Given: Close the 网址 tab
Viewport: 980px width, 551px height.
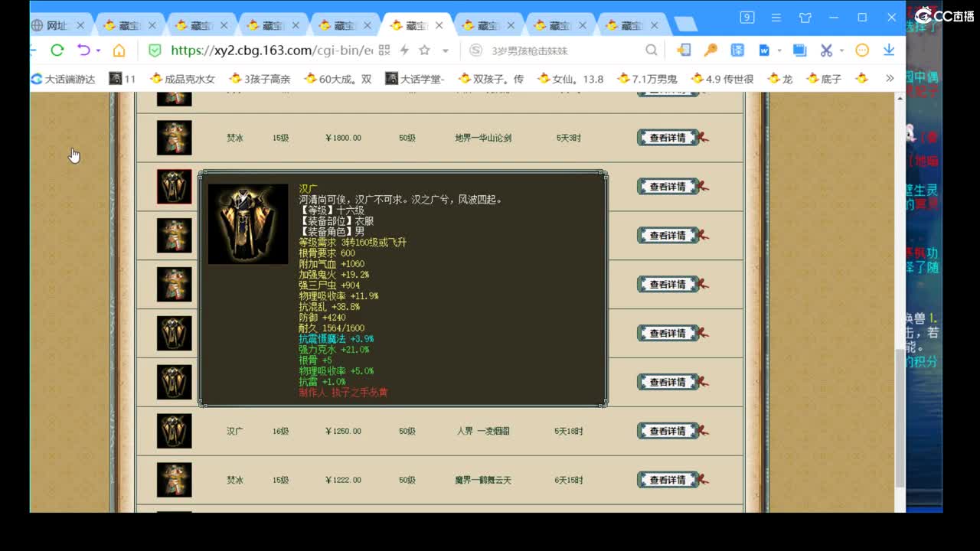Looking at the screenshot, I should (80, 25).
